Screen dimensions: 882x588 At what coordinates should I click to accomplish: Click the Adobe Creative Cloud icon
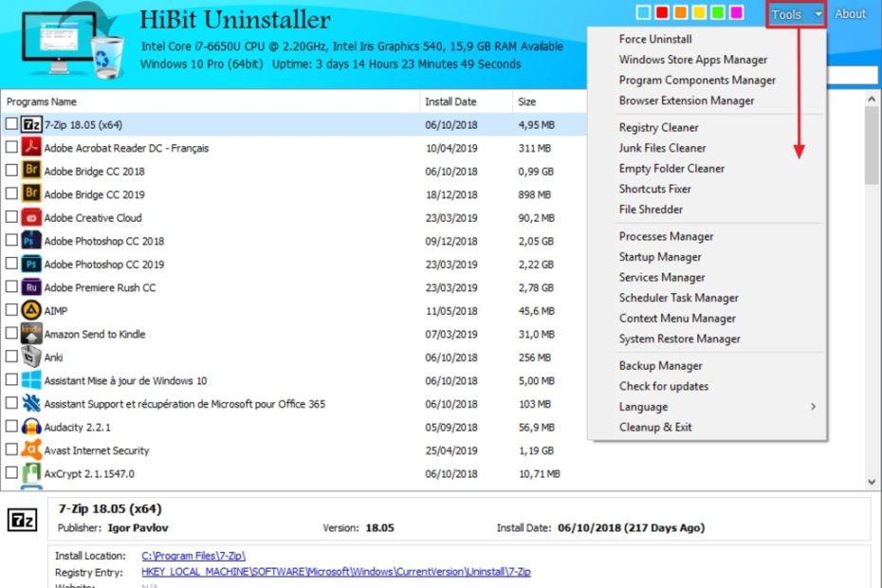(31, 217)
